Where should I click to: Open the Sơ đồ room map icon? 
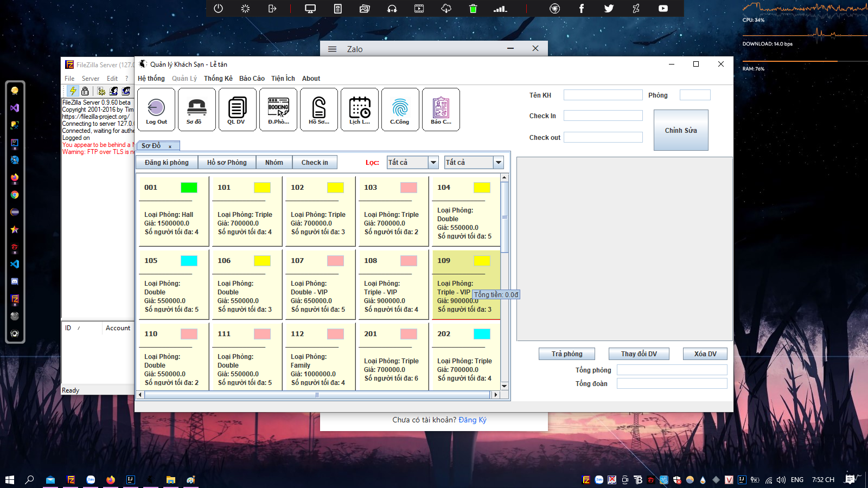[196, 110]
